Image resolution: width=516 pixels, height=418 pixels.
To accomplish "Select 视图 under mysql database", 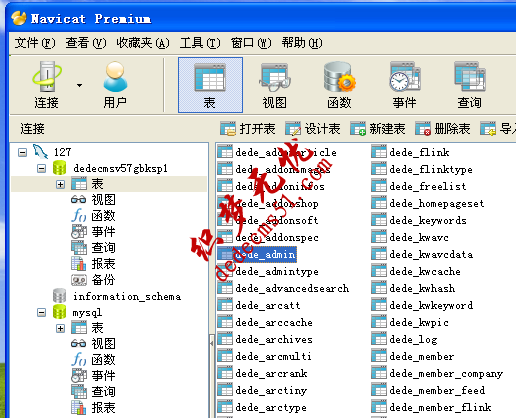I will point(93,344).
